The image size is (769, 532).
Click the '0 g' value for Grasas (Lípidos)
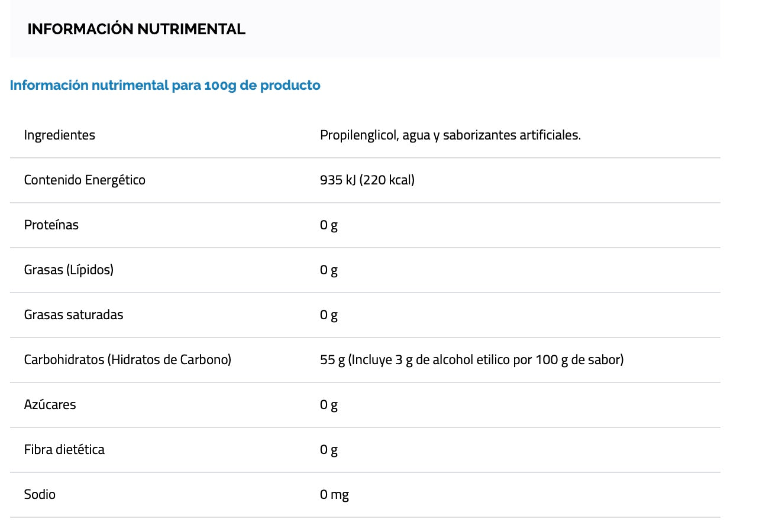pyautogui.click(x=328, y=270)
